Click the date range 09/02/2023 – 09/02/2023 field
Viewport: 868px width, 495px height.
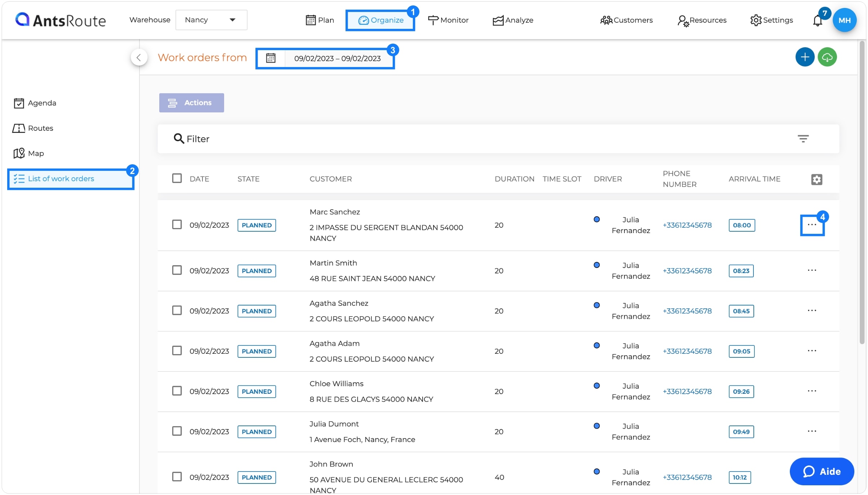[337, 58]
